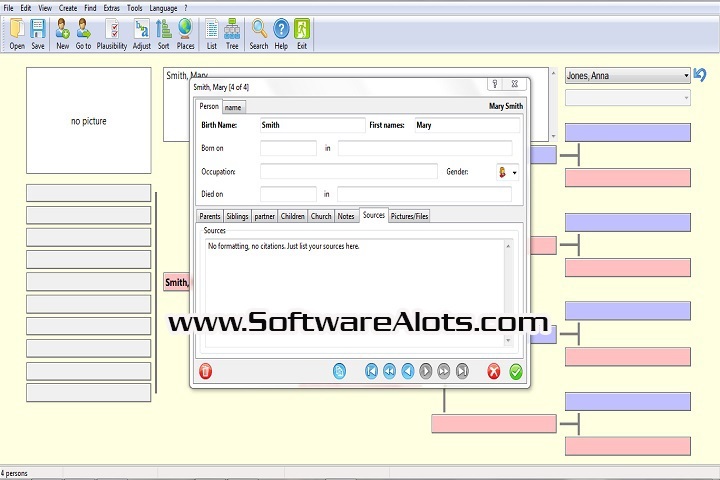
Task: Click the blue undo arrow beside Jones, Anna
Action: (700, 74)
